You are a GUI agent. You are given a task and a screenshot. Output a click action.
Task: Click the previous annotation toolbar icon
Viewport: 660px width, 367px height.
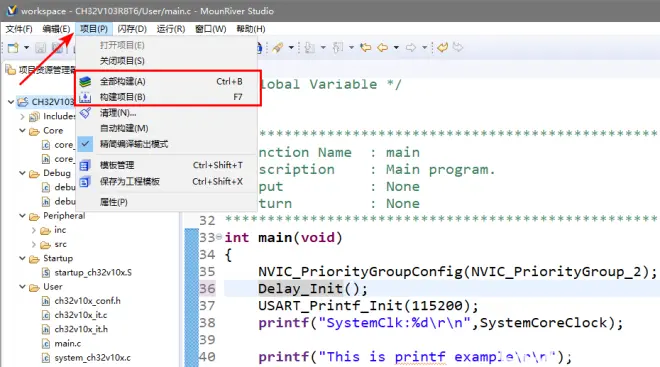(x=338, y=48)
